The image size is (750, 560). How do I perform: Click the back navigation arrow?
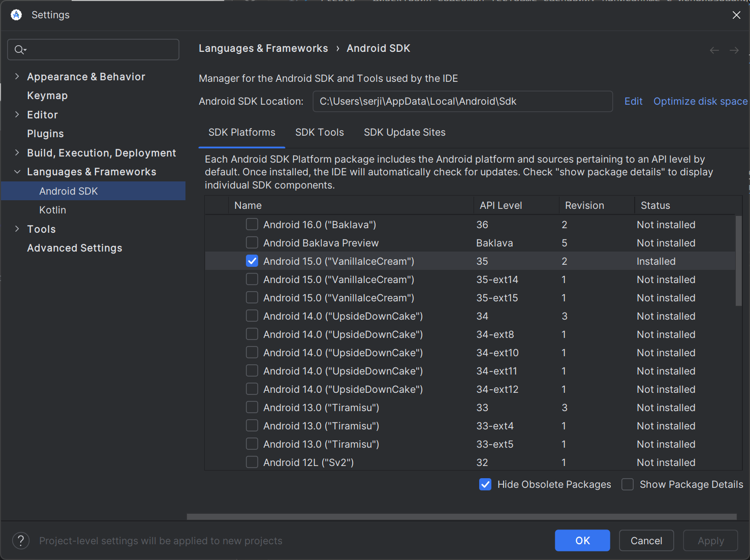point(714,50)
